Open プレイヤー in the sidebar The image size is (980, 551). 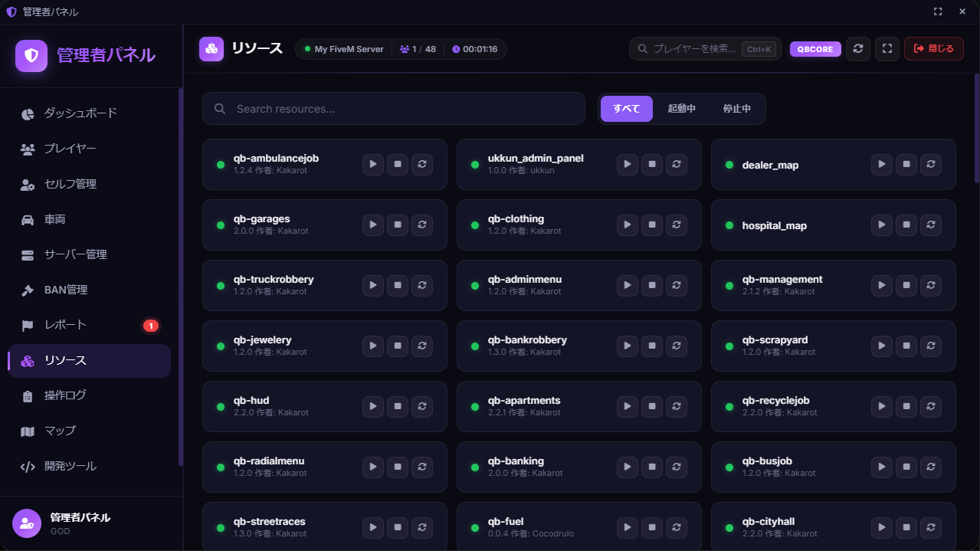(x=90, y=149)
